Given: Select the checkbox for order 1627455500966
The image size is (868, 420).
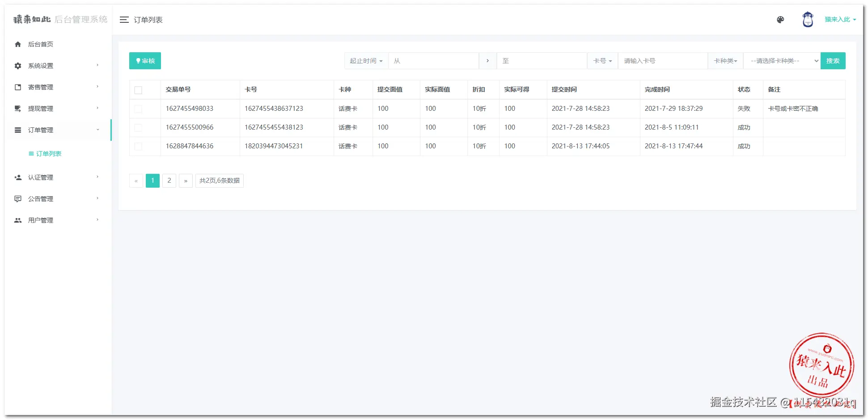Looking at the screenshot, I should tap(138, 128).
